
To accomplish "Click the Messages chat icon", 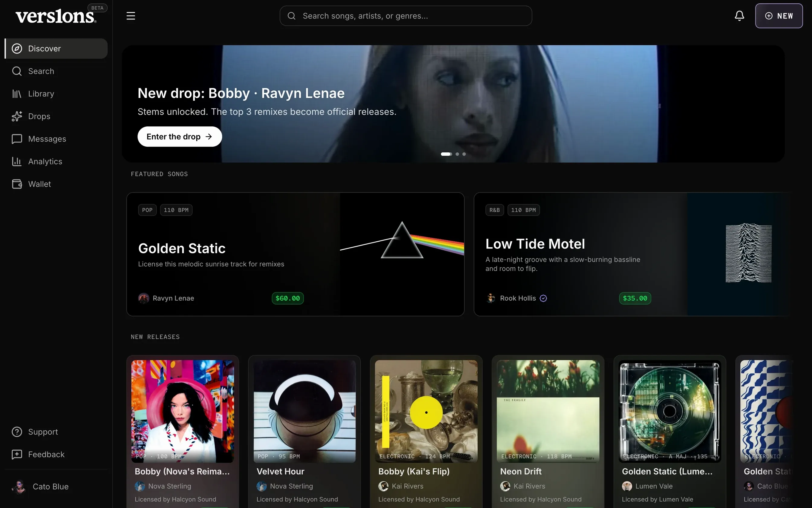I will [17, 139].
